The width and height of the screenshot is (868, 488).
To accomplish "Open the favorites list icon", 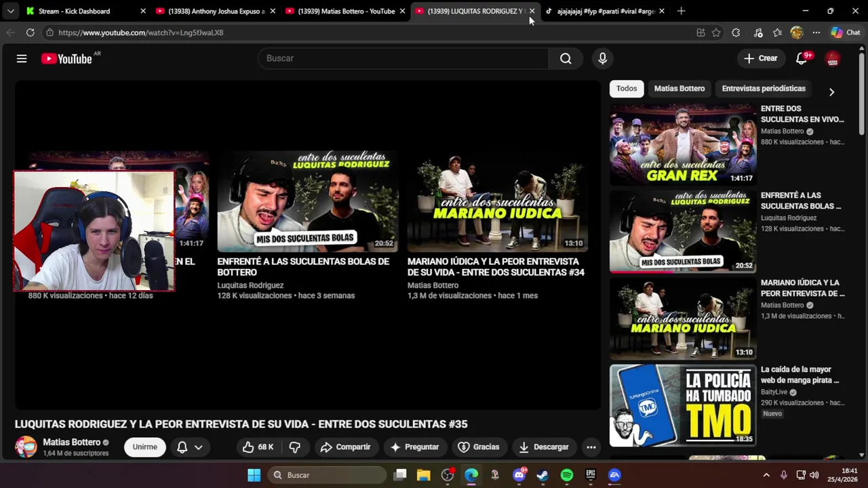I will tap(777, 33).
